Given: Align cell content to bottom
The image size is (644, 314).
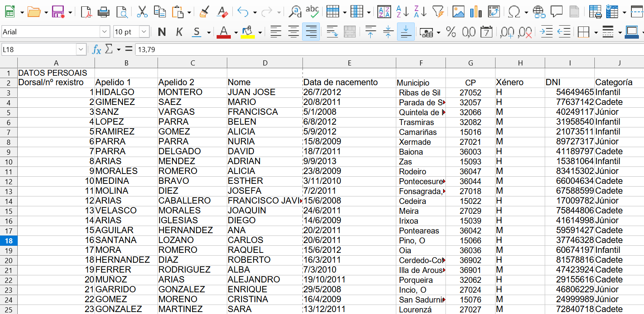Looking at the screenshot, I should (406, 32).
